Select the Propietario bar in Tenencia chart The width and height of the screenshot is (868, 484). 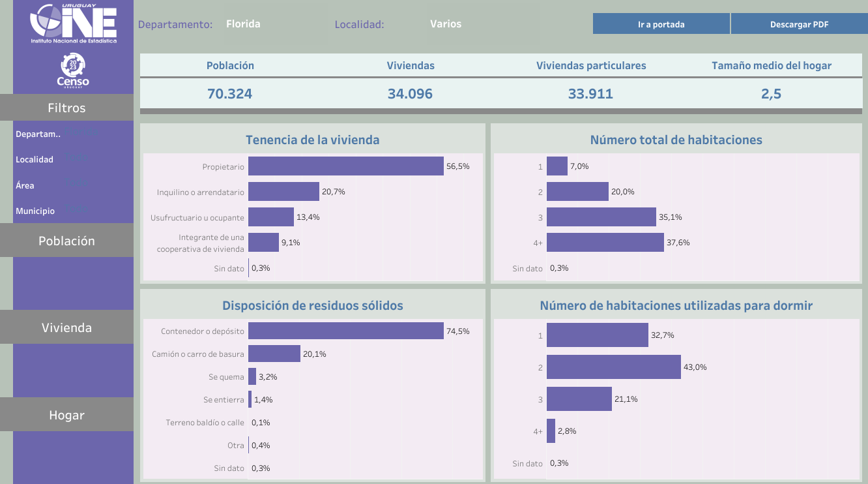pos(345,166)
